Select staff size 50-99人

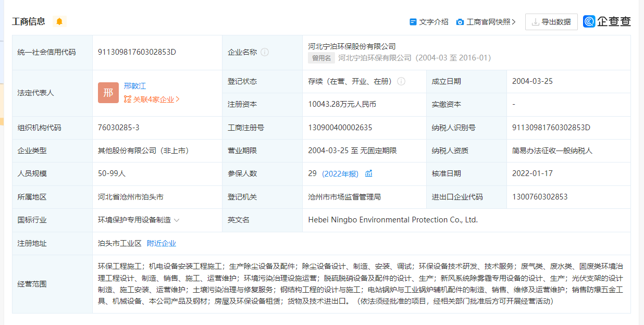[x=112, y=173]
